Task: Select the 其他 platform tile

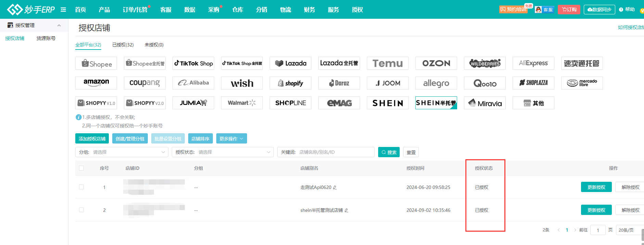Action: coord(533,103)
